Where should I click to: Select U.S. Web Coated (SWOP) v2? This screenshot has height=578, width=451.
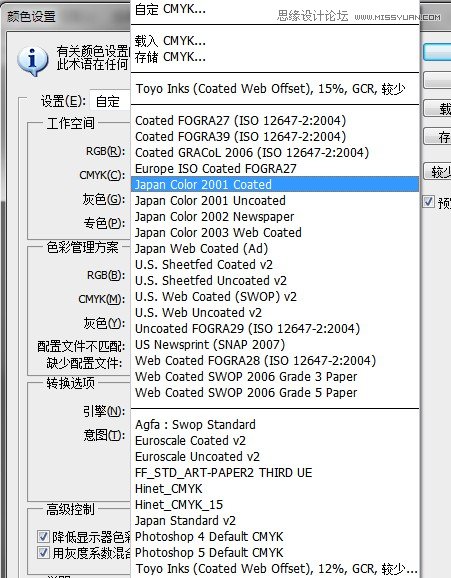click(275, 296)
